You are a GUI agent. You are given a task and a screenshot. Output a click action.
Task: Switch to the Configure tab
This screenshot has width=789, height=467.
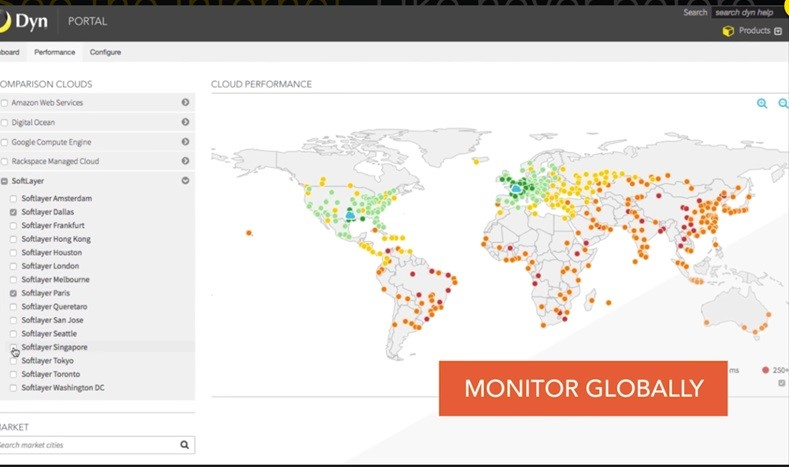[105, 52]
